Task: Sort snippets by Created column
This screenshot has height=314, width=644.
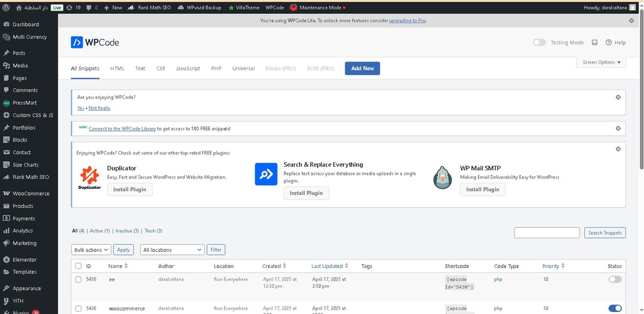Action: (x=274, y=266)
